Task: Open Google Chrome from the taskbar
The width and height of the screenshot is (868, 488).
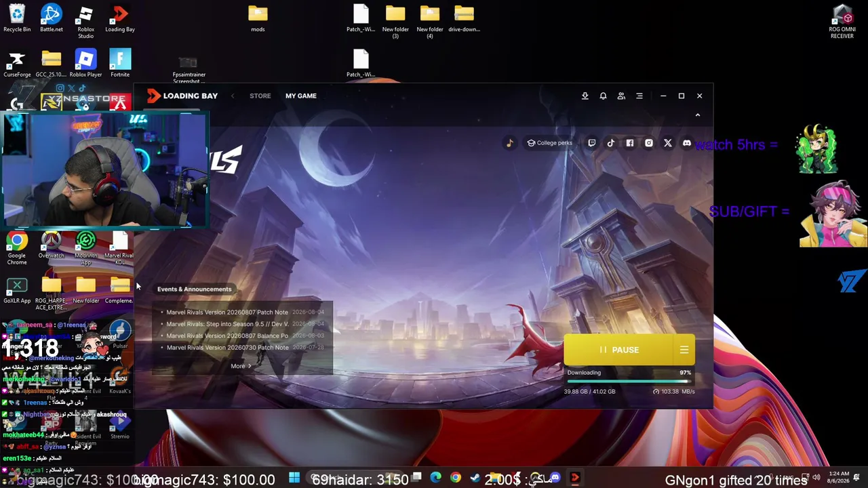Action: coord(456,478)
